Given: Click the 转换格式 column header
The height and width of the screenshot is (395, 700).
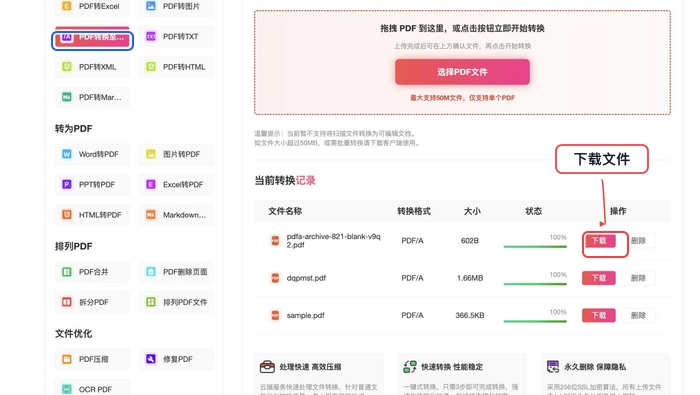Looking at the screenshot, I should pyautogui.click(x=414, y=211).
